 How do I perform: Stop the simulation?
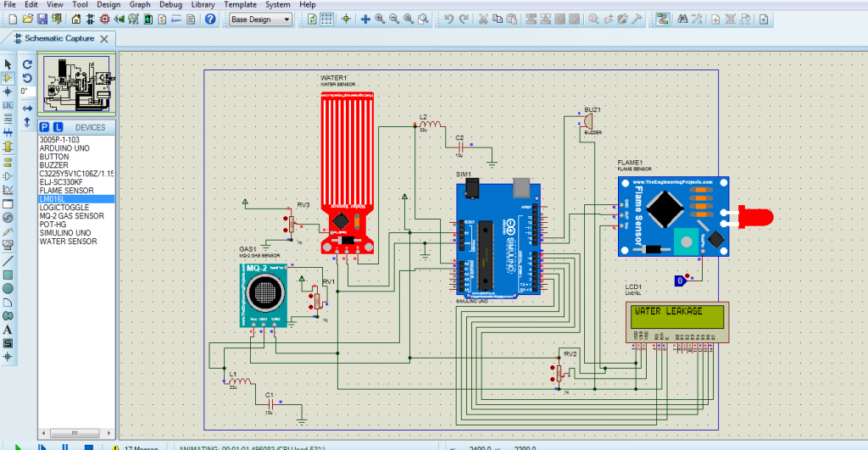(88, 447)
